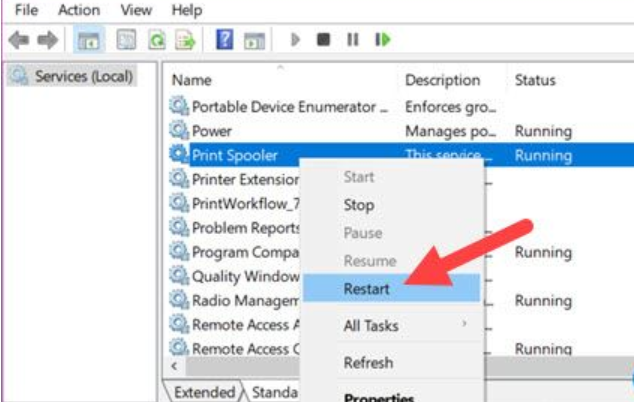This screenshot has height=402, width=634.
Task: Click the Portable Device Enumerator gear icon
Action: tap(179, 106)
